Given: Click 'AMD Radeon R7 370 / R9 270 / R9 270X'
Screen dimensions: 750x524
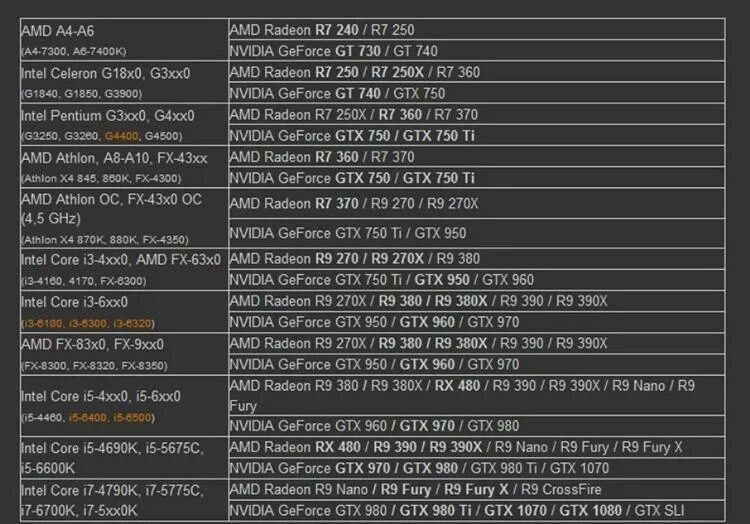Looking at the screenshot, I should pyautogui.click(x=477, y=204).
